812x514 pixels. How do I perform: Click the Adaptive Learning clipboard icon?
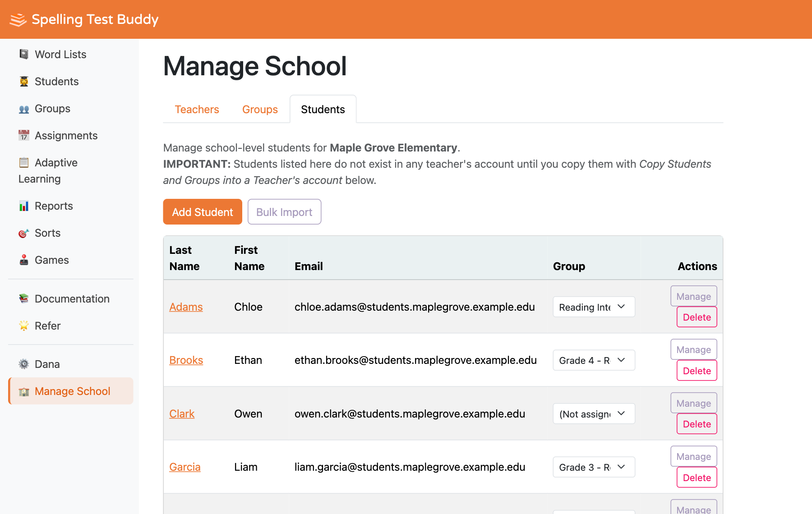(24, 162)
